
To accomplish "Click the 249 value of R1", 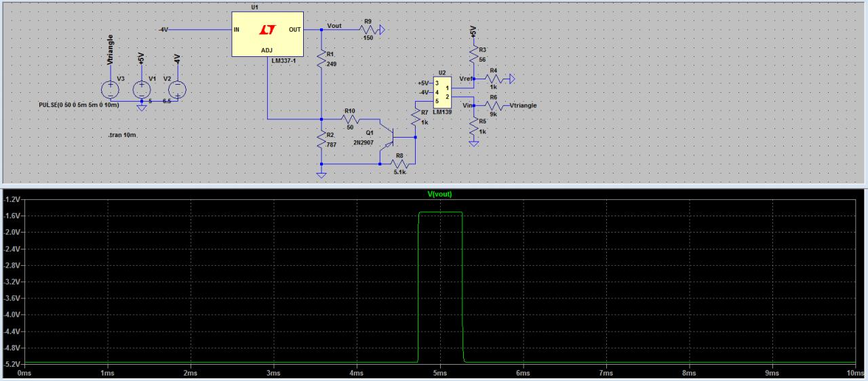I will (332, 64).
